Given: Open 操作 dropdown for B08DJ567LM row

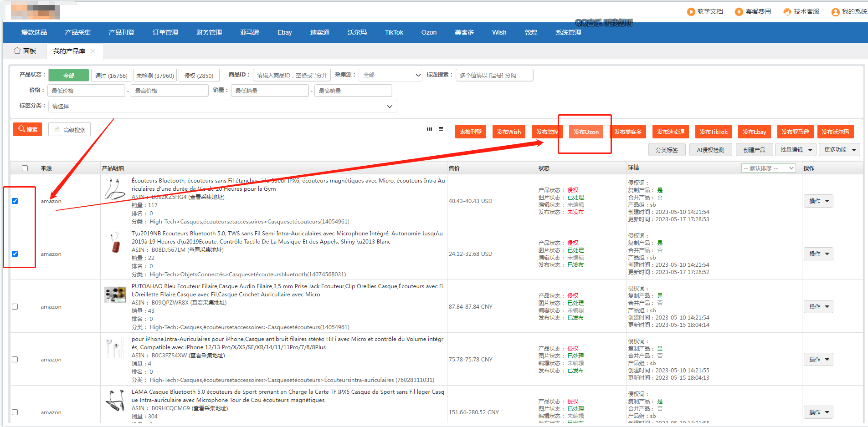Looking at the screenshot, I should pyautogui.click(x=818, y=254).
